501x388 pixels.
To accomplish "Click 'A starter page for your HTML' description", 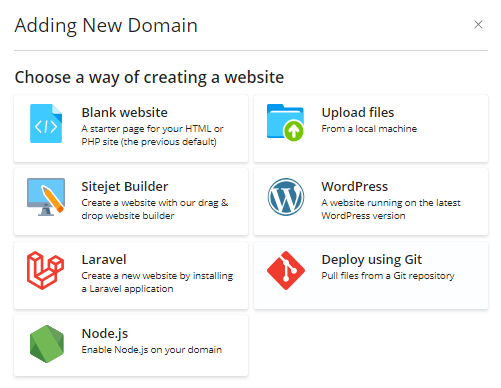I will point(153,135).
